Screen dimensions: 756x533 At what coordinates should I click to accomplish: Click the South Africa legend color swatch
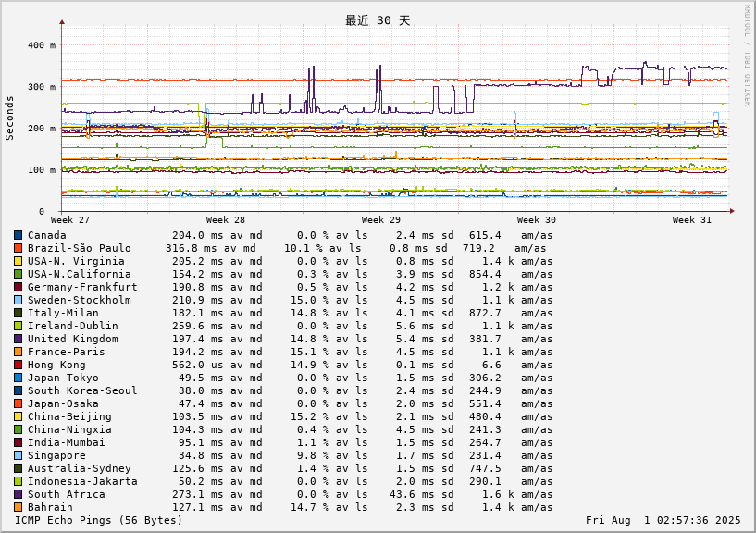(18, 494)
